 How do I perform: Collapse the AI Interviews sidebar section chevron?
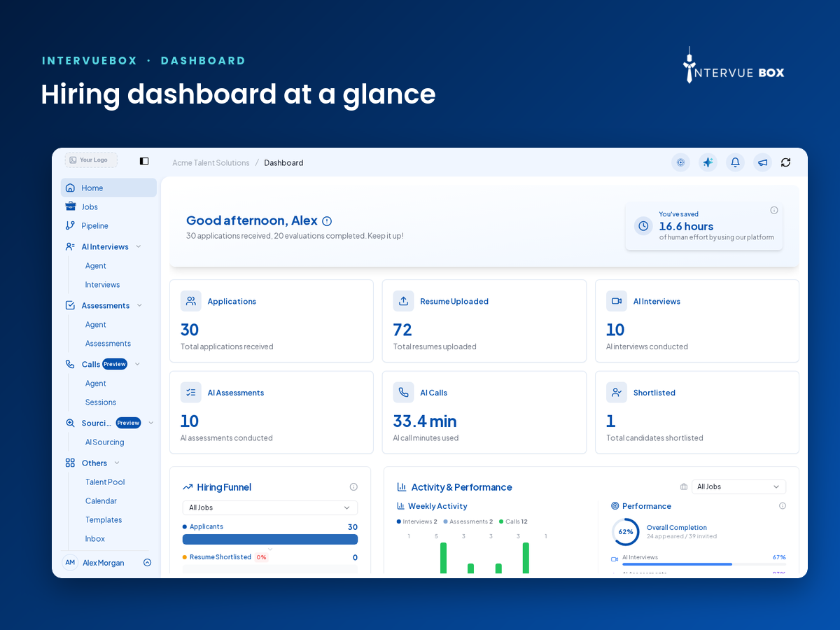tap(139, 246)
